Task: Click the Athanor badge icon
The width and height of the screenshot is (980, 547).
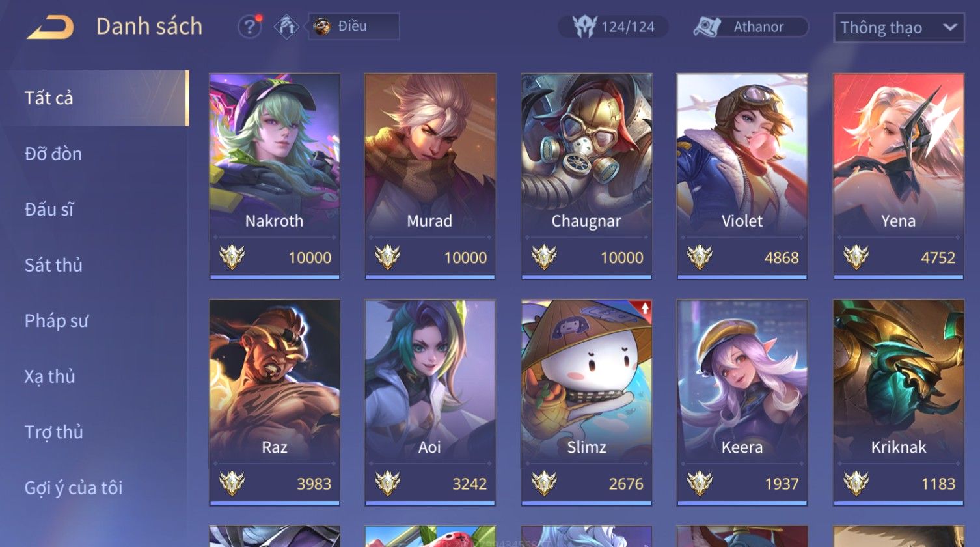Action: coord(707,27)
